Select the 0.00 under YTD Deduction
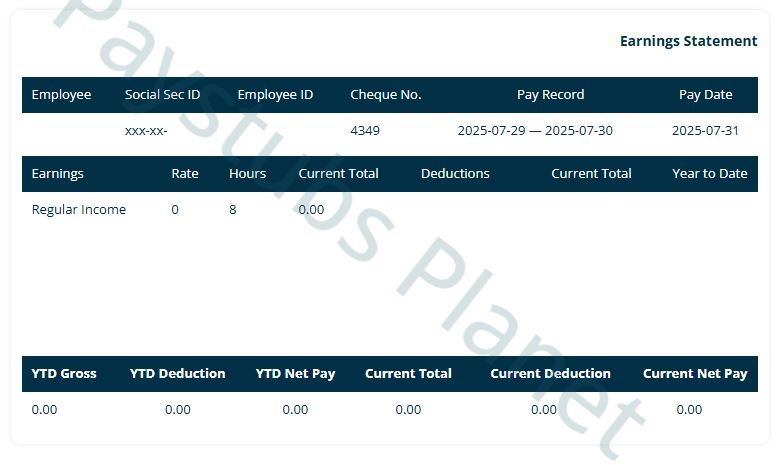This screenshot has width=776, height=465. pos(178,410)
